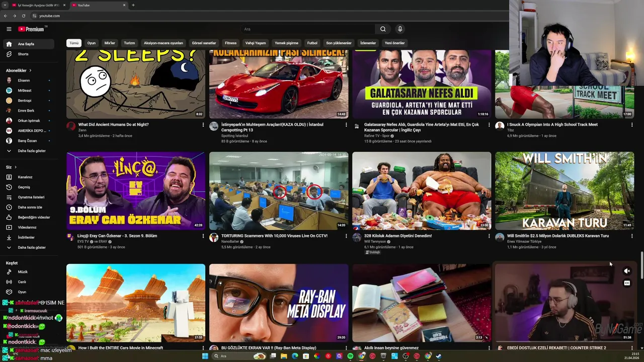The image size is (644, 362).
Task: Open a new browser tab
Action: click(133, 5)
